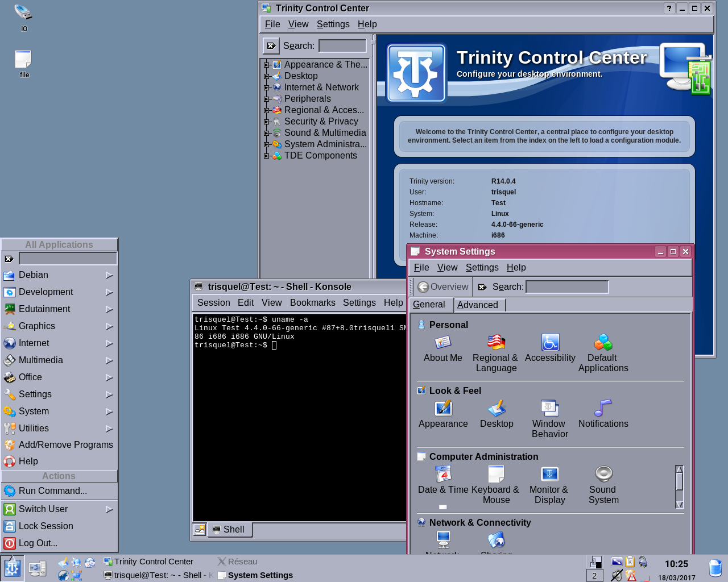Screen dimensions: 728x582
Task: Expand the TDE Components tree node
Action: (x=266, y=156)
